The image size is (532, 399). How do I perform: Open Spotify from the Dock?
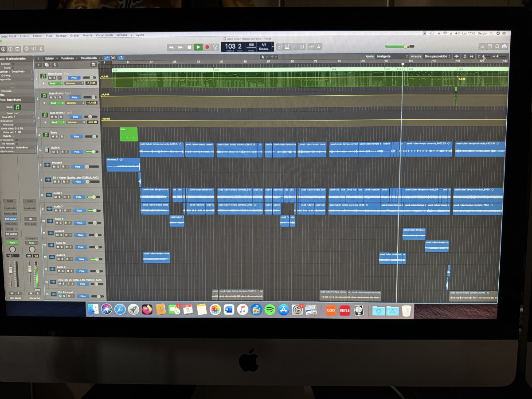[x=270, y=309]
